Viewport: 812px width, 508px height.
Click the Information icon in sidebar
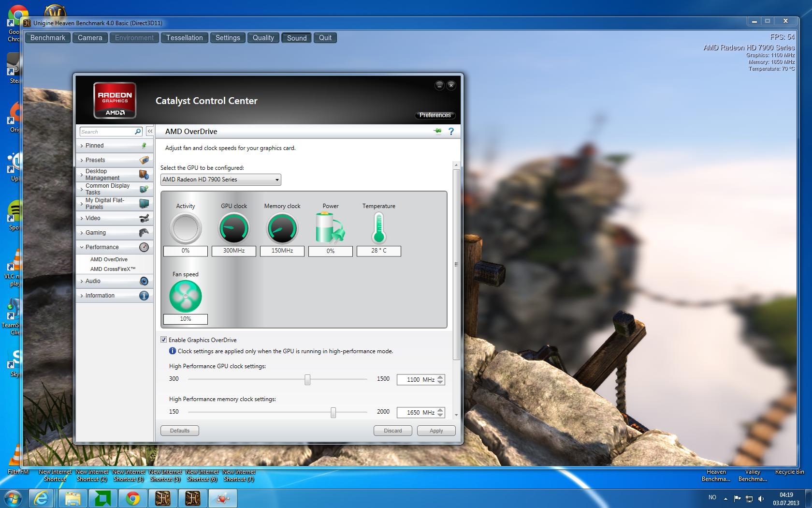point(144,296)
